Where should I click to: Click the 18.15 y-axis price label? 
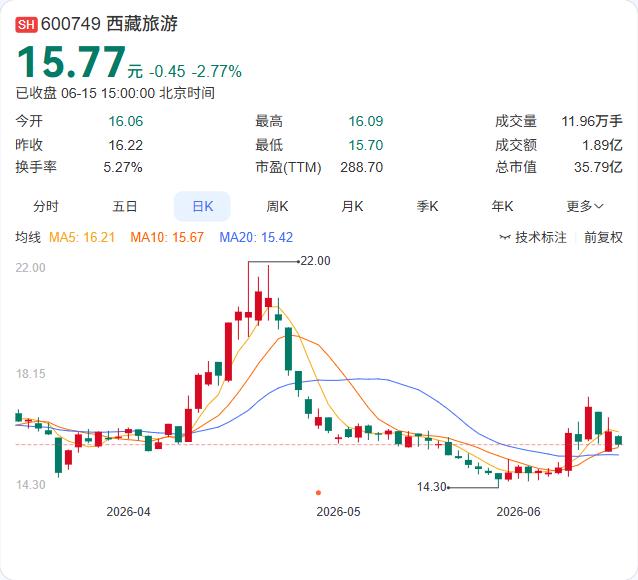pyautogui.click(x=31, y=374)
